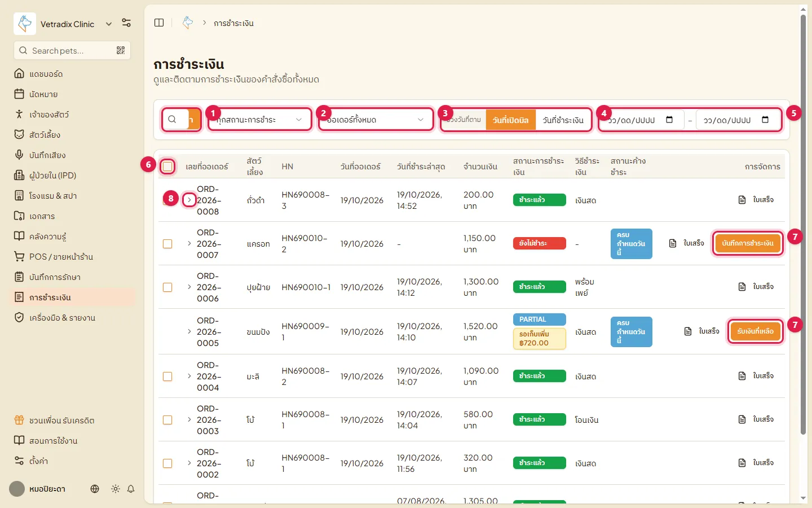Expand row details for ORD-2026-0008
Viewport: 812px width, 508px height.
coord(189,200)
